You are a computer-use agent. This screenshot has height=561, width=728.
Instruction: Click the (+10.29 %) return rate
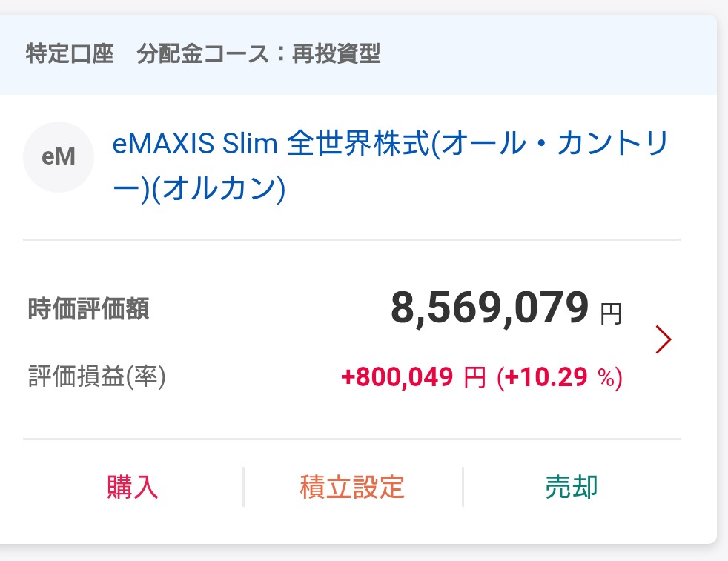point(560,378)
